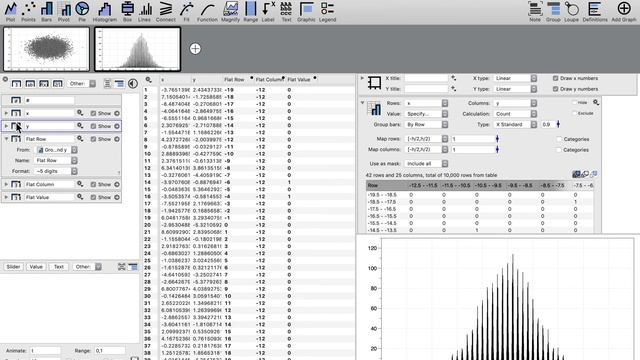Expand the Flat Value entry
This screenshot has width=640, height=360.
(x=6, y=197)
